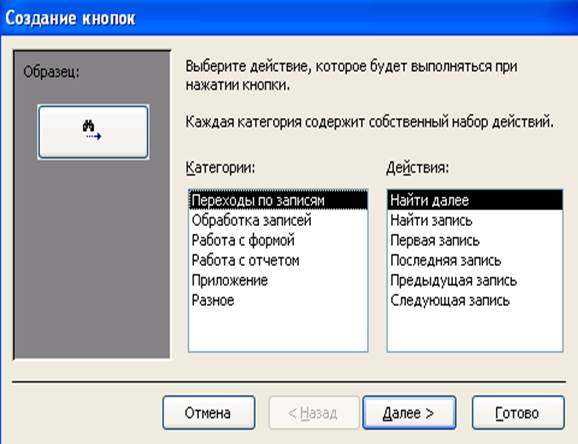
Task: Click the sample button preview
Action: pos(93,132)
